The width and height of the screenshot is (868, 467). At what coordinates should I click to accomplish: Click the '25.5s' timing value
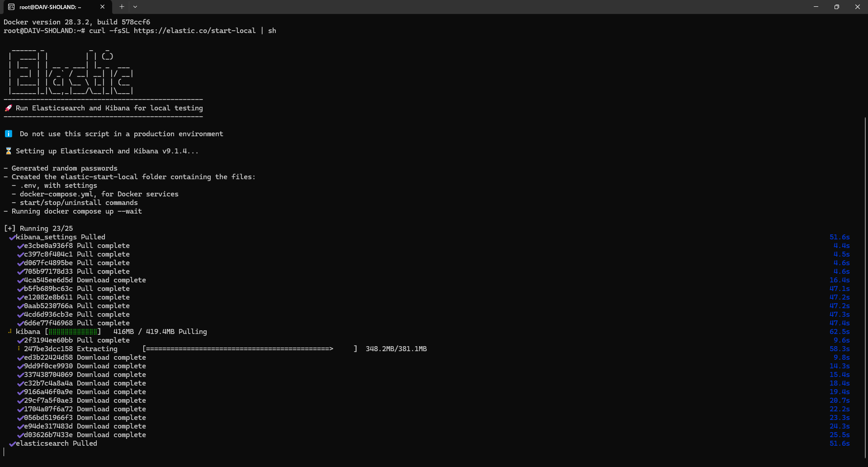(x=840, y=435)
